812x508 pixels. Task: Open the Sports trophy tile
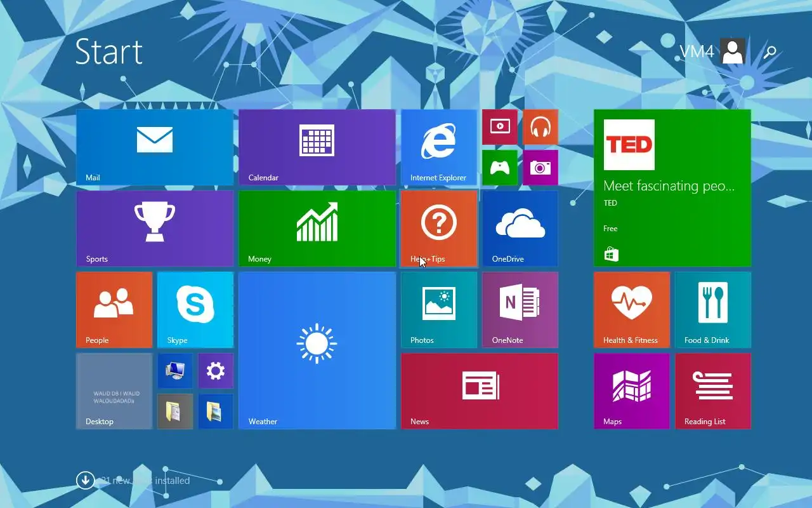coord(155,229)
